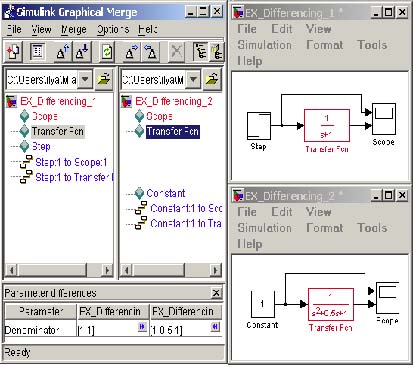Select Constant block in right tree

tap(166, 193)
